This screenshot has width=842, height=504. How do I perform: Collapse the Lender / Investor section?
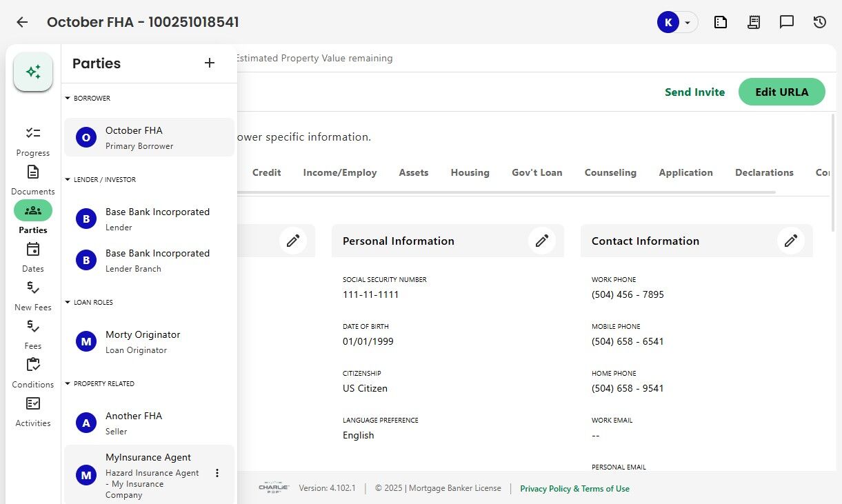(x=68, y=180)
